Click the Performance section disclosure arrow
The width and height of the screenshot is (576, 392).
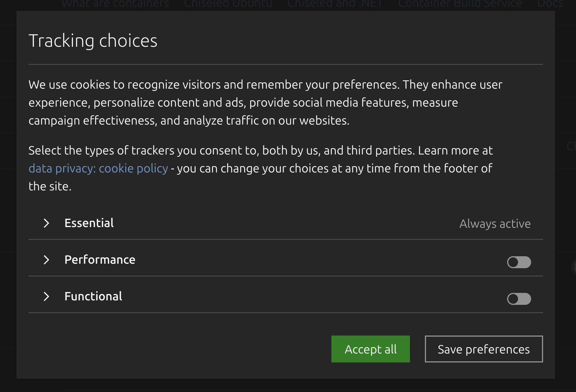[46, 260]
